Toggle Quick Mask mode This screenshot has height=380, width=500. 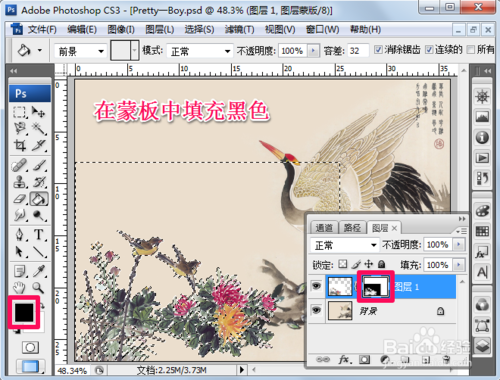30,347
